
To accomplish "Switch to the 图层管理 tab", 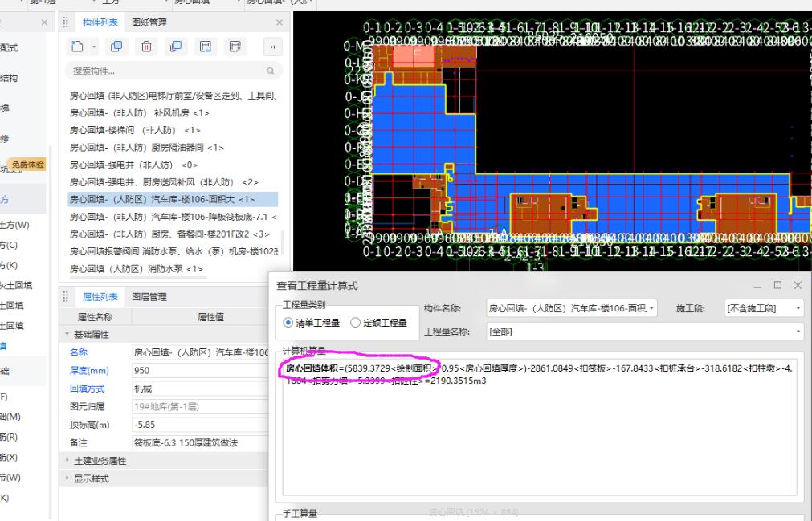I will tap(149, 296).
